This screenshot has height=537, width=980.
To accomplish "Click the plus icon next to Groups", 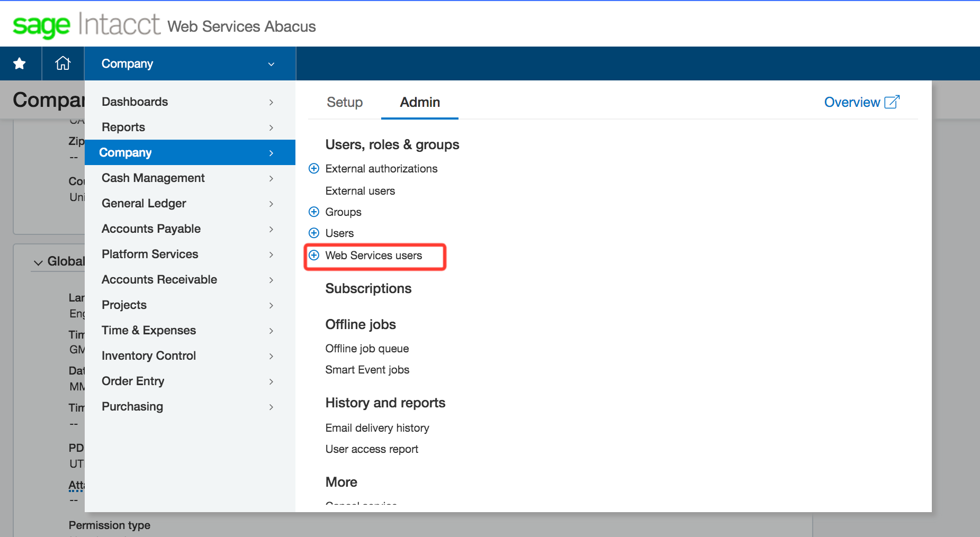I will point(314,212).
